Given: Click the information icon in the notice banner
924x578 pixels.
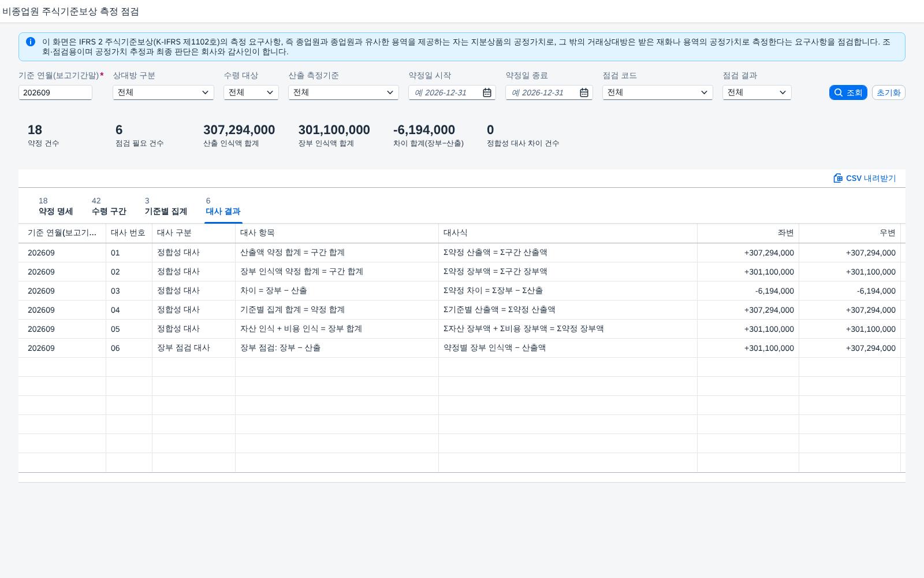Looking at the screenshot, I should (31, 42).
